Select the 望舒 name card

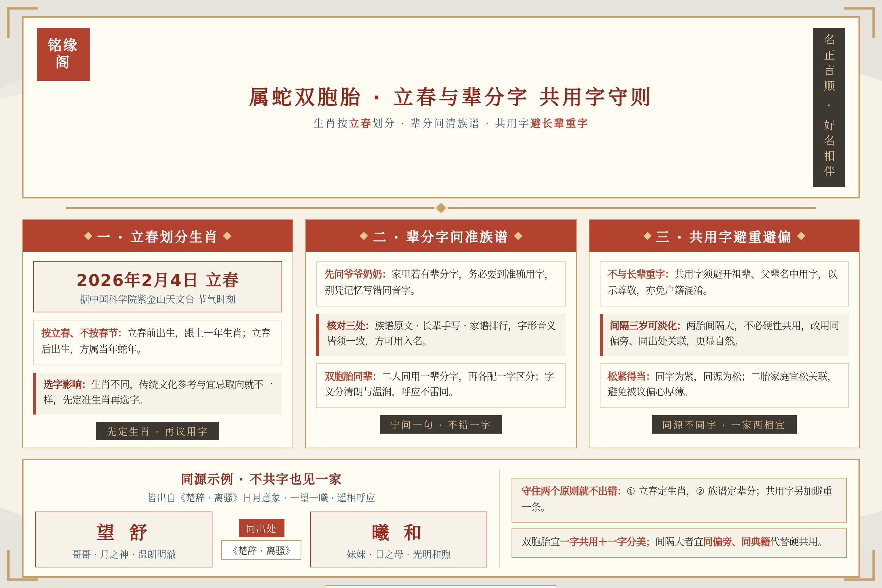[x=124, y=539]
